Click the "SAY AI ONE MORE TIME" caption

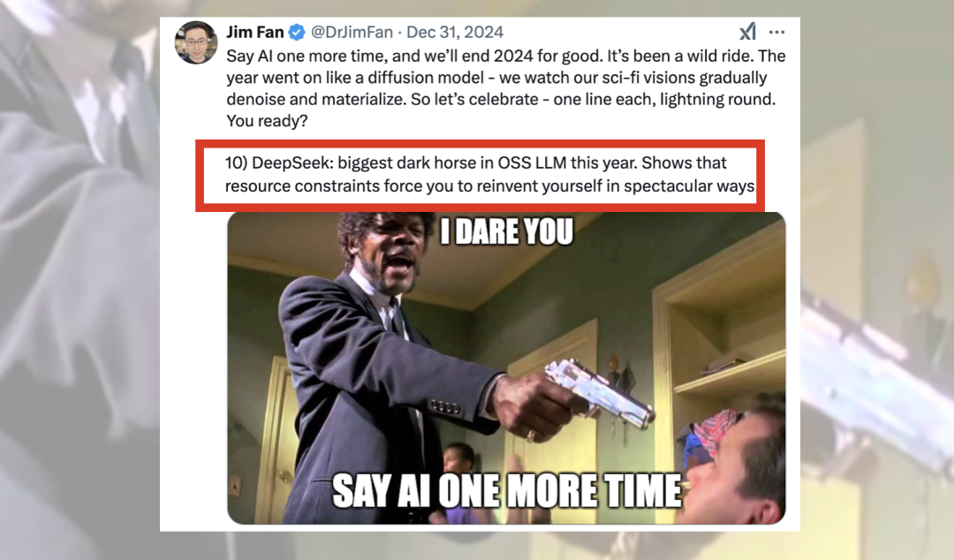506,491
